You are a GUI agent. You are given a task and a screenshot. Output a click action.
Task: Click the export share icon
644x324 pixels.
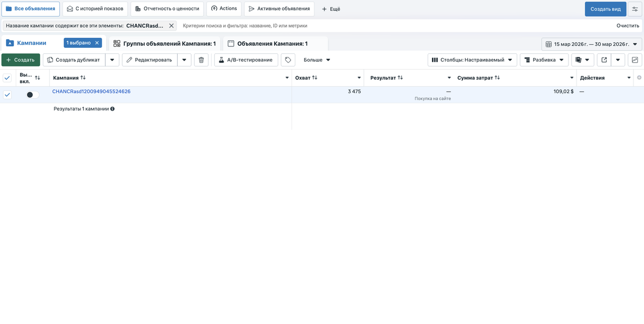pos(604,60)
